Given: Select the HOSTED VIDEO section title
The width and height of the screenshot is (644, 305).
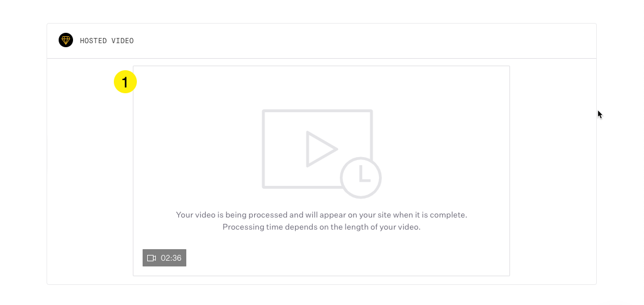Looking at the screenshot, I should click(107, 41).
